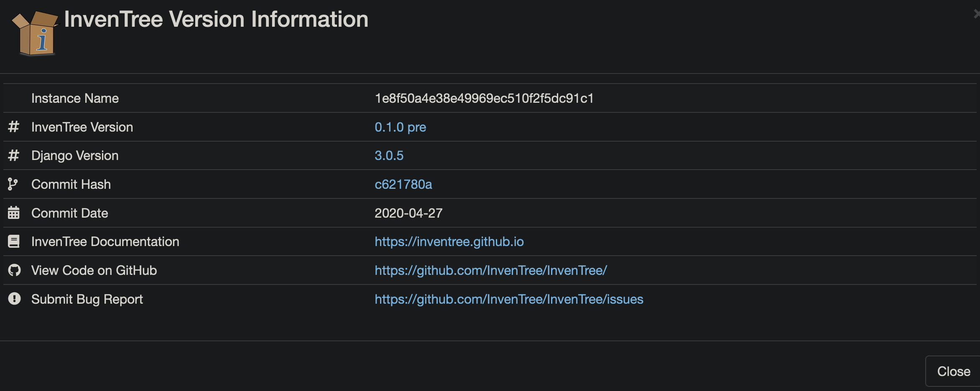Screen dimensions: 980x391
Task: Click the hash icon beside InvenTree Version
Action: 14,127
